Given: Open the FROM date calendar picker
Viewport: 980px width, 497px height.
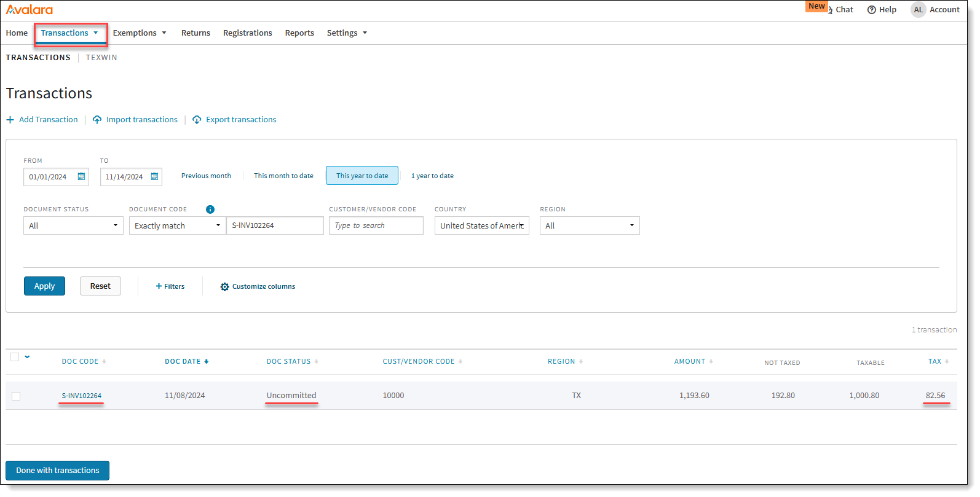Looking at the screenshot, I should (x=81, y=177).
